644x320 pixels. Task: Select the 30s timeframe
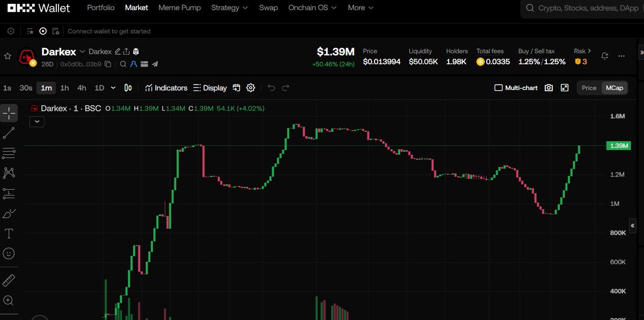coord(26,88)
